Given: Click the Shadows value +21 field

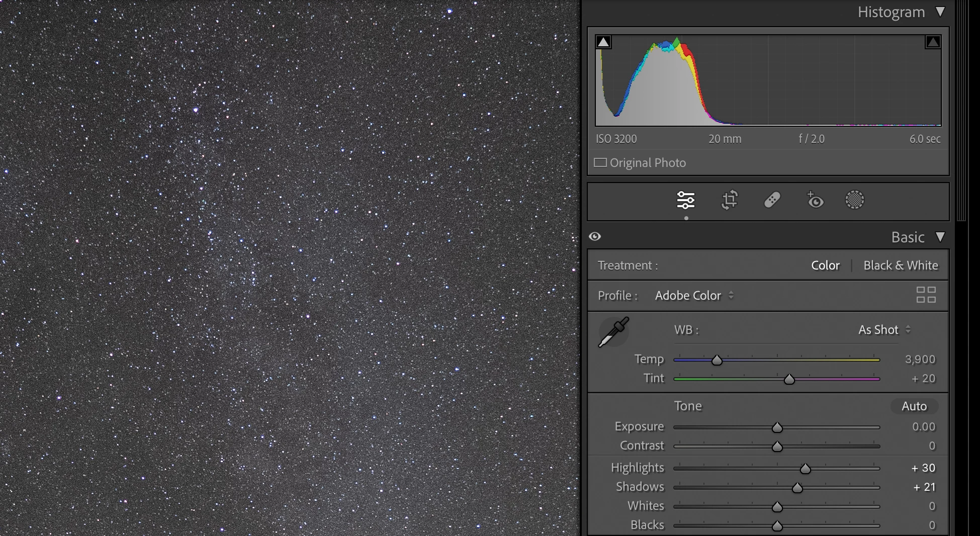Looking at the screenshot, I should pos(925,487).
